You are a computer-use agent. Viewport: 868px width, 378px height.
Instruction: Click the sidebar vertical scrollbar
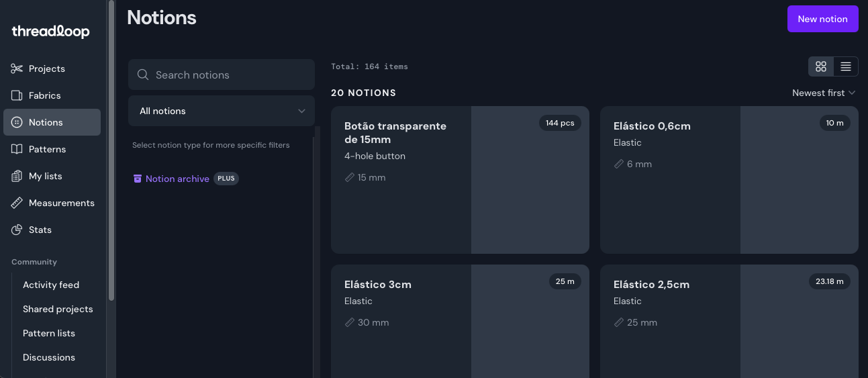pos(111,148)
